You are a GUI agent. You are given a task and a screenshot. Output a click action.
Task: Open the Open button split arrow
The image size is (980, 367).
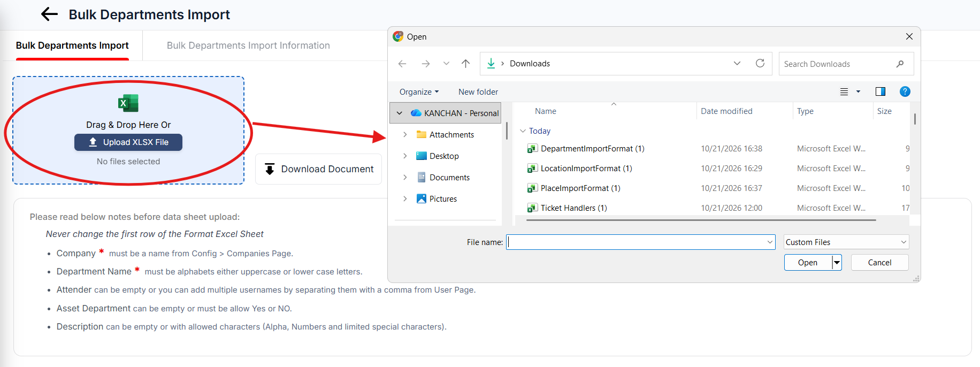(x=837, y=263)
